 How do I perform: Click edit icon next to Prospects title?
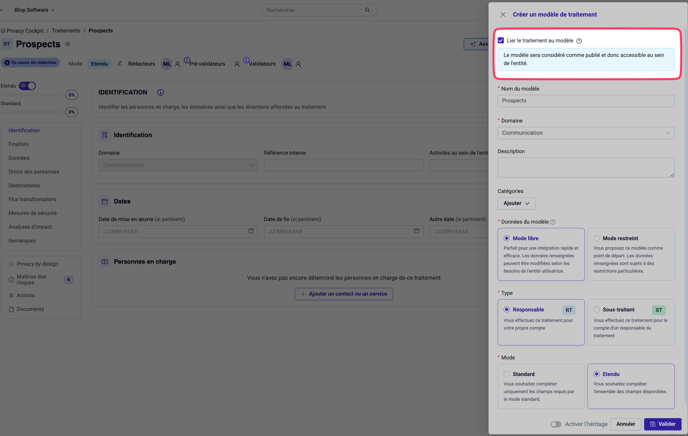tap(68, 44)
